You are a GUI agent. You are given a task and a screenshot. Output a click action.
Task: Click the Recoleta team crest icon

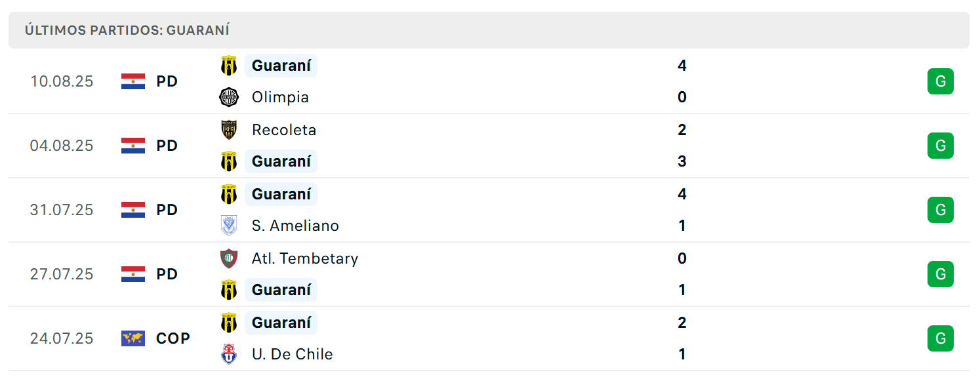pyautogui.click(x=229, y=130)
